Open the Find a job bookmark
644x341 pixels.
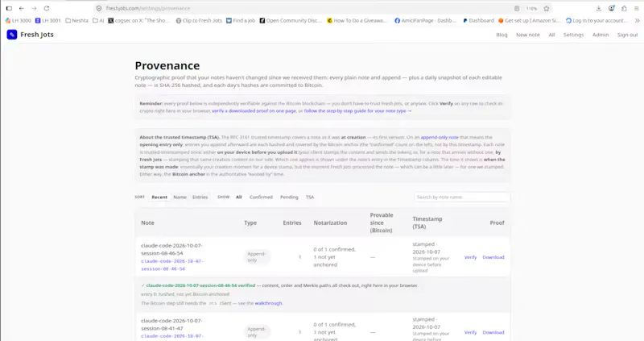[x=241, y=21]
